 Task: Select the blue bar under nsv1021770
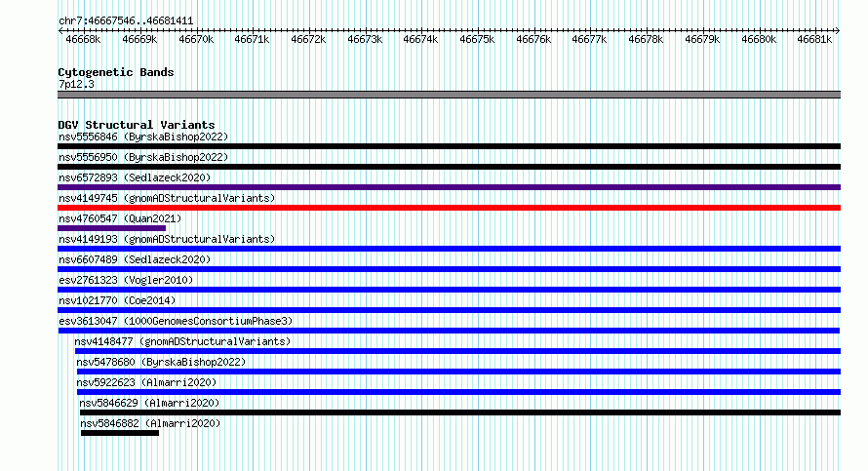pos(449,310)
